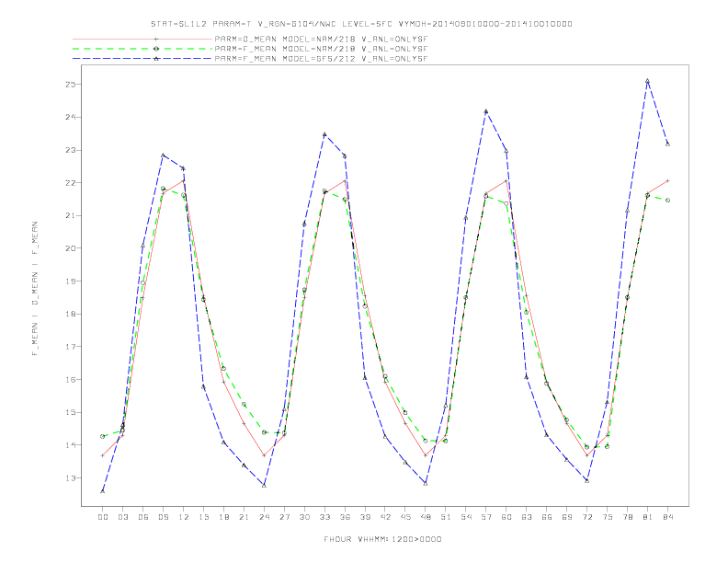Click the x-axis tick label 42
Screen dimensions: 728x563
(x=385, y=517)
